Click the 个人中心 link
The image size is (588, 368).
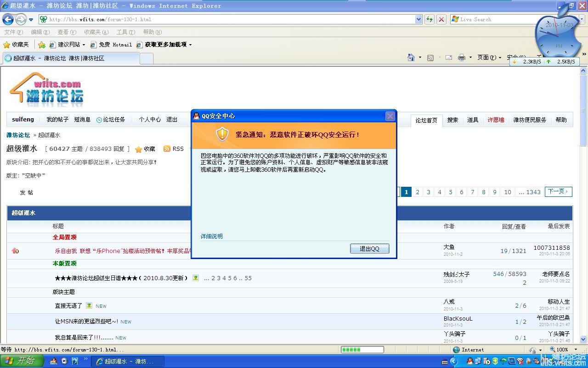[150, 120]
